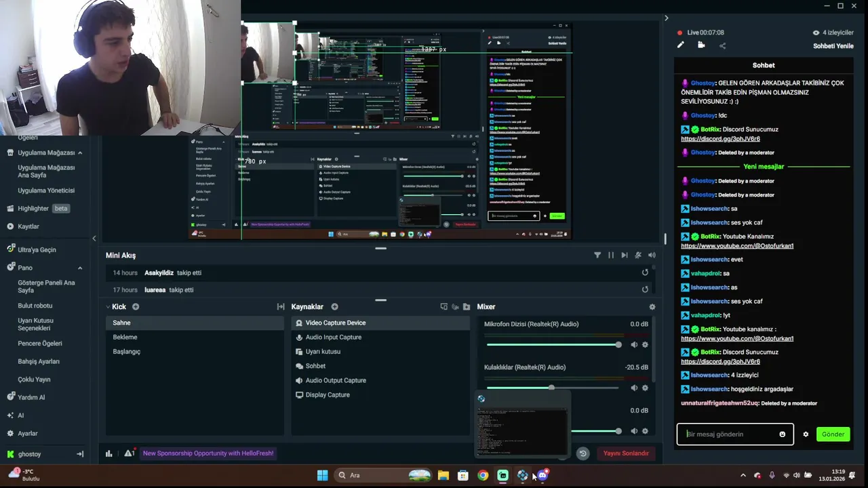Click Yayını Sonlandır to end stream
The image size is (868, 488).
[x=626, y=453]
